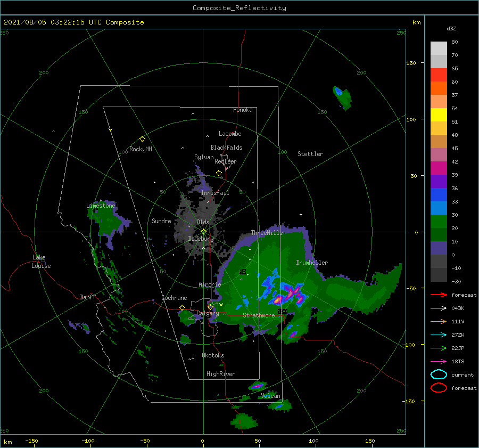Click the white 04DK arrow icon
The image size is (479, 448).
click(439, 308)
